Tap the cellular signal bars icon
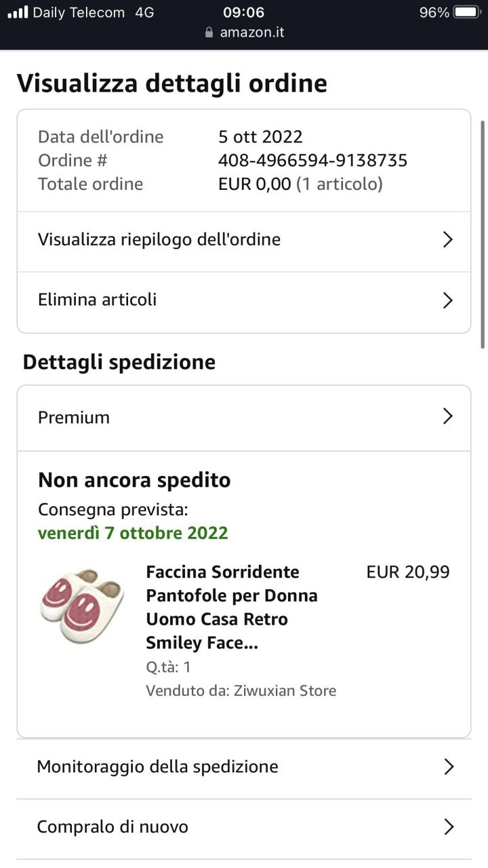The height and width of the screenshot is (868, 488). (x=18, y=12)
